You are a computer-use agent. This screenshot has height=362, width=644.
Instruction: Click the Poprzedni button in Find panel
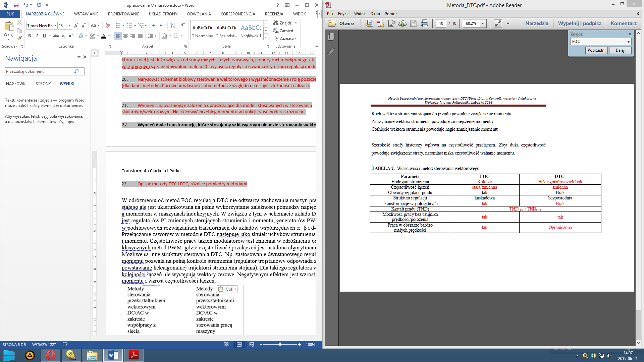(596, 50)
